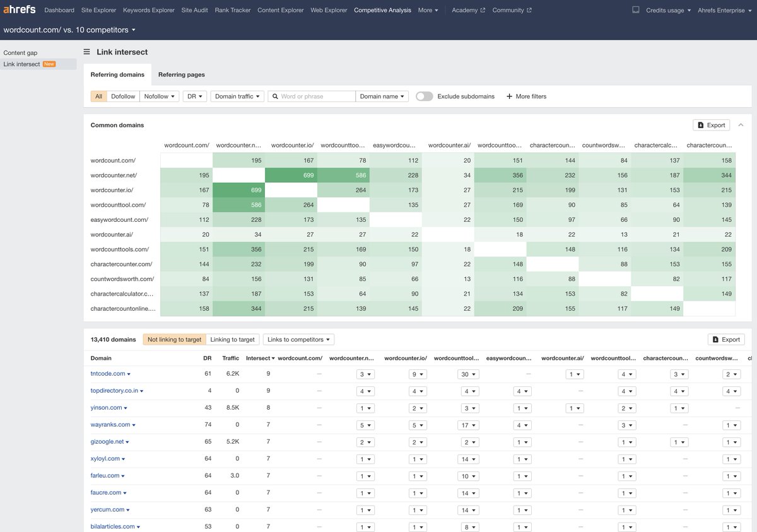Open the More menu in top navigation
Viewport: 757px width, 532px height.
click(x=428, y=10)
